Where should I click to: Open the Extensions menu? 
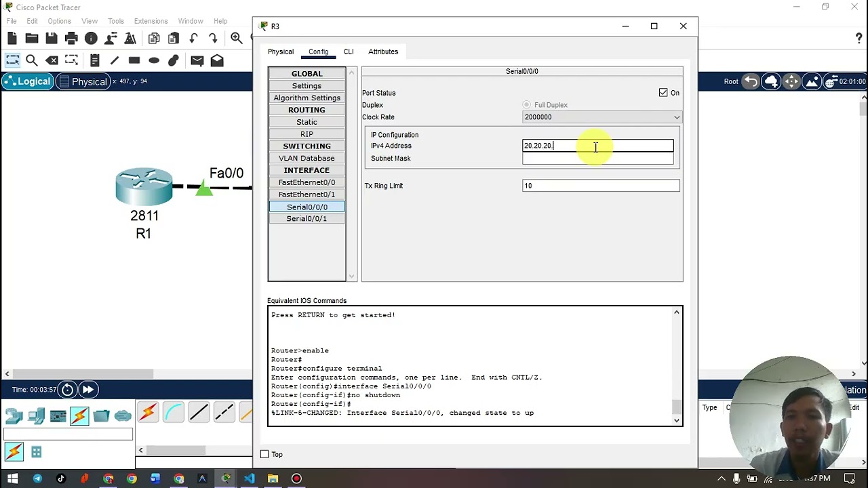[x=151, y=21]
